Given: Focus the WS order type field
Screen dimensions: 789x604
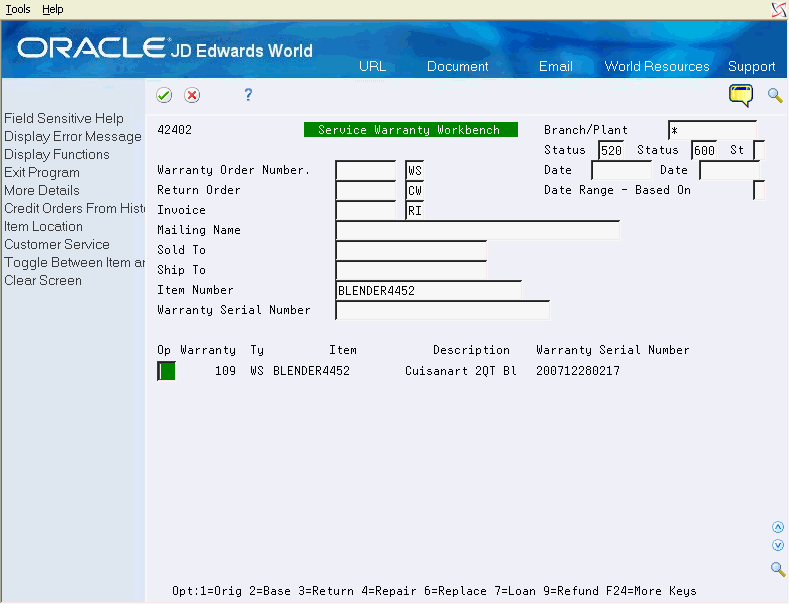Looking at the screenshot, I should [415, 170].
